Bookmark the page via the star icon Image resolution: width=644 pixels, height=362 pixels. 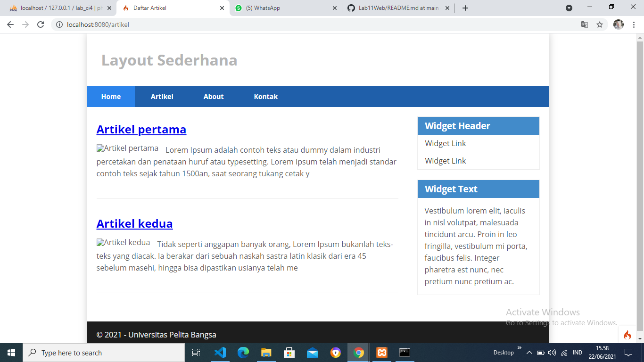coord(600,24)
